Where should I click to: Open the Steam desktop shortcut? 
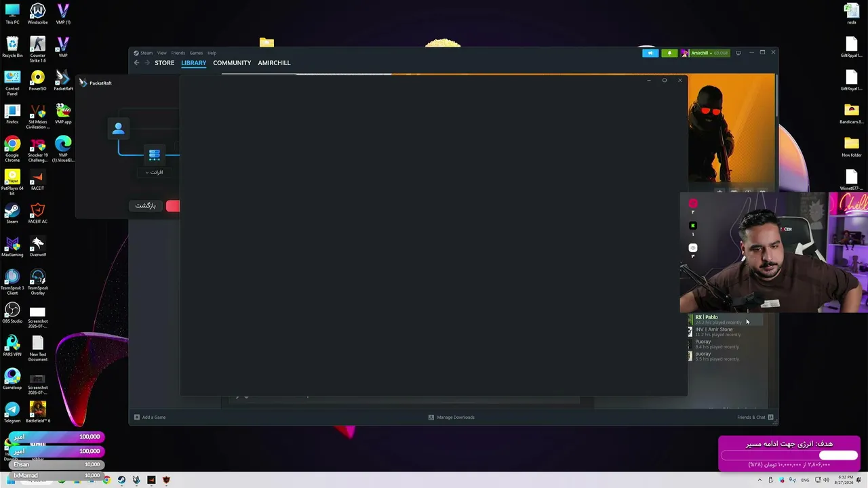12,213
